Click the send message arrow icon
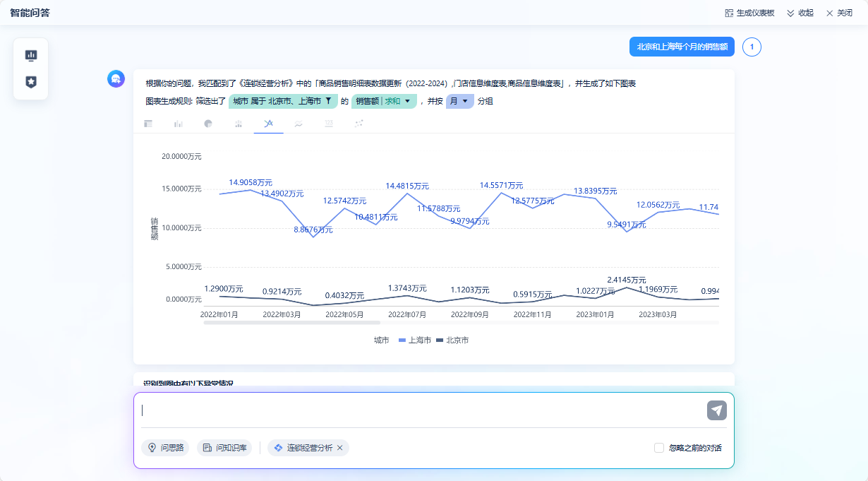 (x=716, y=410)
